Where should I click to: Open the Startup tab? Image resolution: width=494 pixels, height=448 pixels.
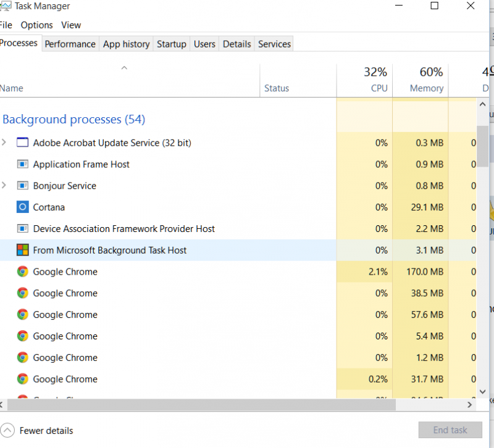[172, 44]
